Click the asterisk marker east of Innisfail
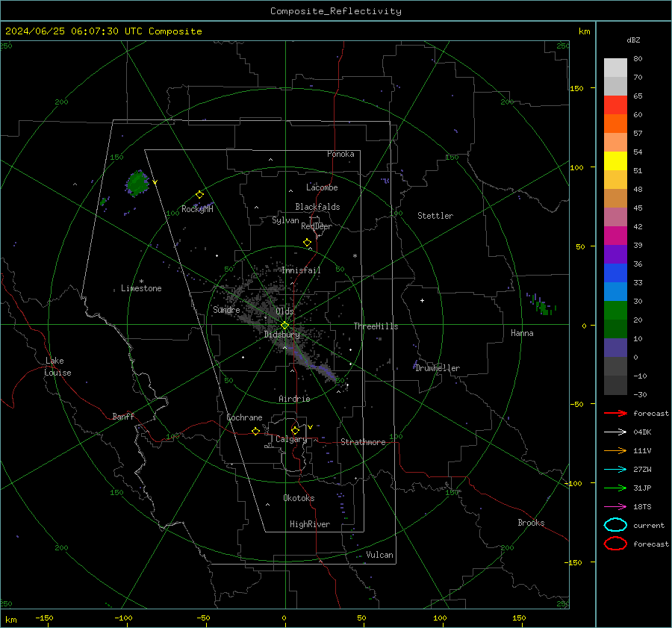Image resolution: width=672 pixels, height=628 pixels. tap(355, 256)
